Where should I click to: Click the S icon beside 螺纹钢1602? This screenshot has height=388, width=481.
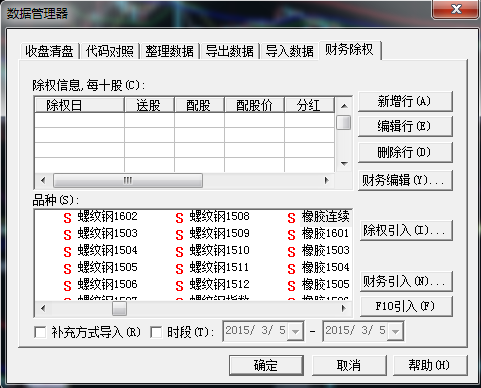[67, 218]
